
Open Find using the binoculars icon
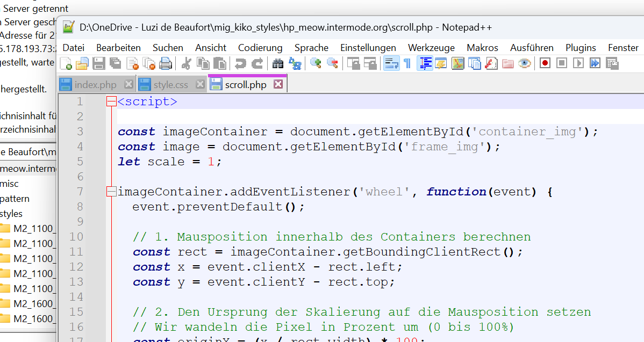click(278, 63)
